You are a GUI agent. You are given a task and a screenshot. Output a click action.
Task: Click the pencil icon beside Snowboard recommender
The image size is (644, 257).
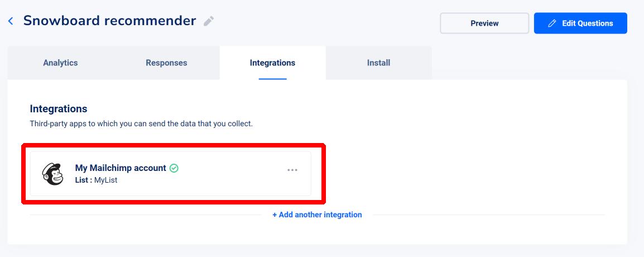click(x=209, y=21)
